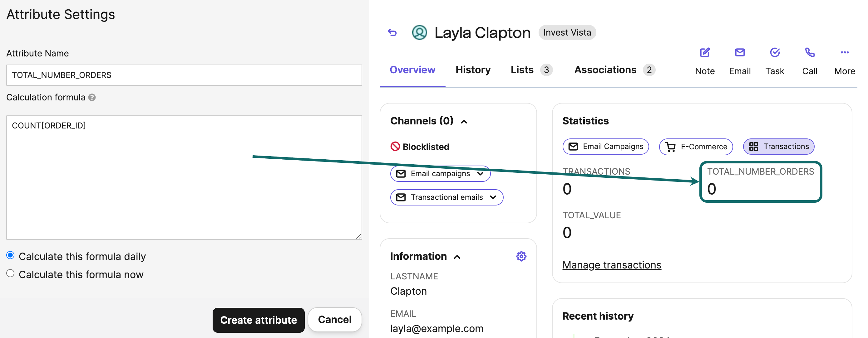Click the contact avatar icon

tap(420, 32)
